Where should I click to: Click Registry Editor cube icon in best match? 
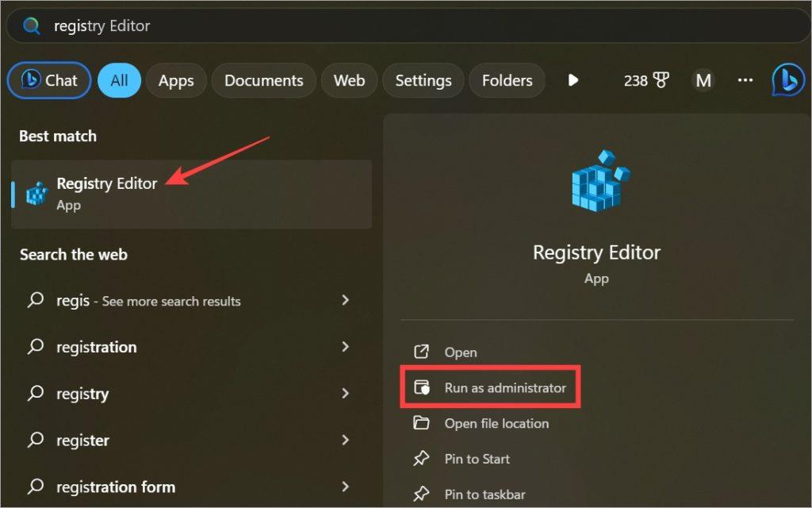pos(37,194)
